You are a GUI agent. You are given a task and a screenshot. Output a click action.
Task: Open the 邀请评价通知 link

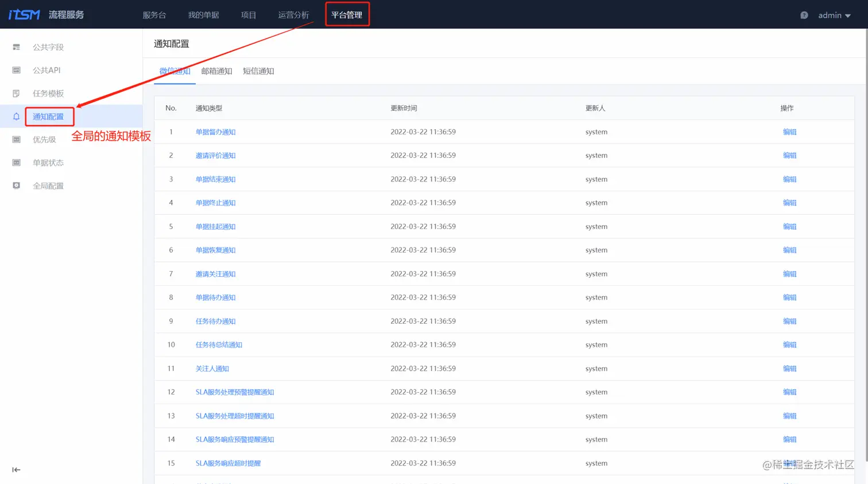tap(215, 156)
